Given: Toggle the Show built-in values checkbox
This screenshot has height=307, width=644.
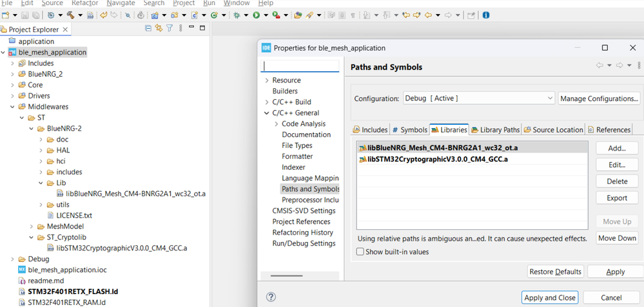Looking at the screenshot, I should point(360,252).
